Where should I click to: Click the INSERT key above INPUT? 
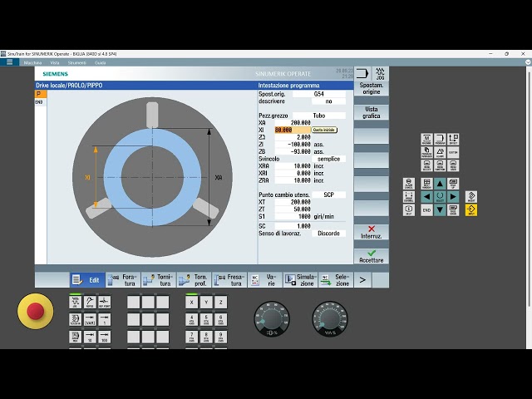(471, 196)
